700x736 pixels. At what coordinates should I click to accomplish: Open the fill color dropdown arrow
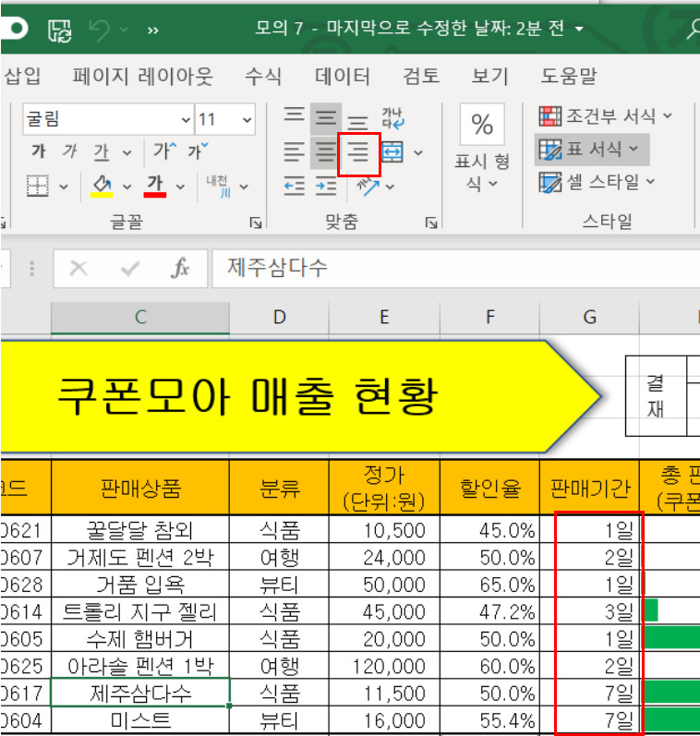[x=127, y=187]
